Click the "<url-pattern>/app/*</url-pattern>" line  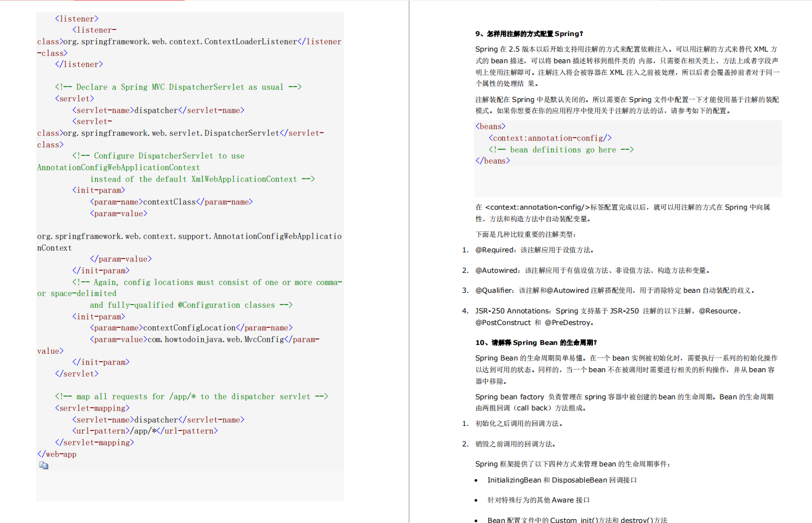coord(145,431)
